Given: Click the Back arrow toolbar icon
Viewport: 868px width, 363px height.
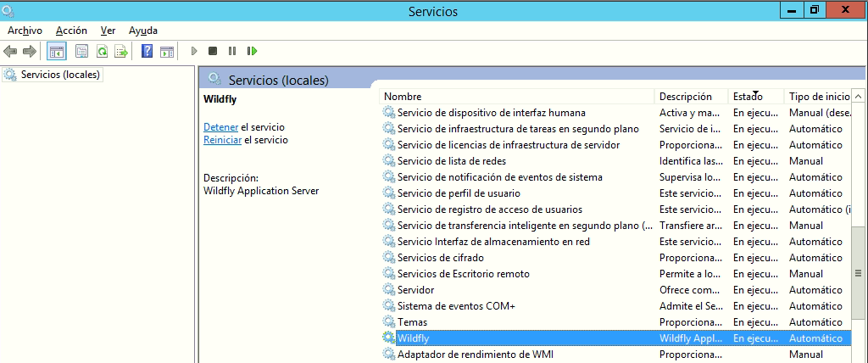Looking at the screenshot, I should (x=10, y=52).
